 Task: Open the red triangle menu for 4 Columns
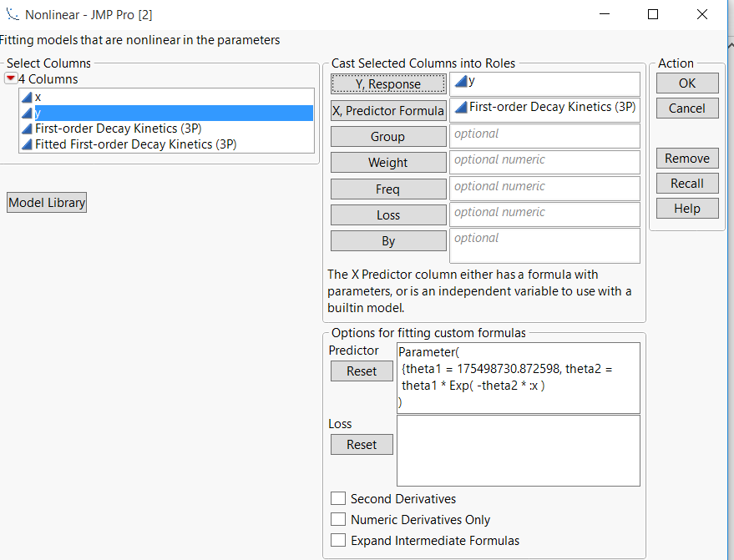click(x=11, y=78)
